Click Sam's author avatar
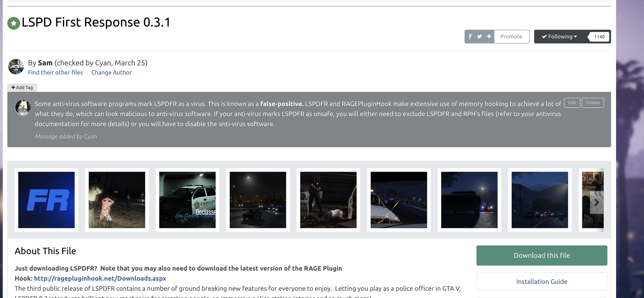The width and height of the screenshot is (644, 298). (16, 67)
